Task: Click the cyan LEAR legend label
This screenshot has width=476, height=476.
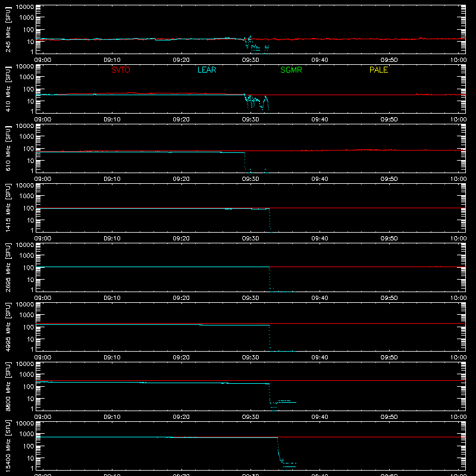Action: click(x=206, y=70)
